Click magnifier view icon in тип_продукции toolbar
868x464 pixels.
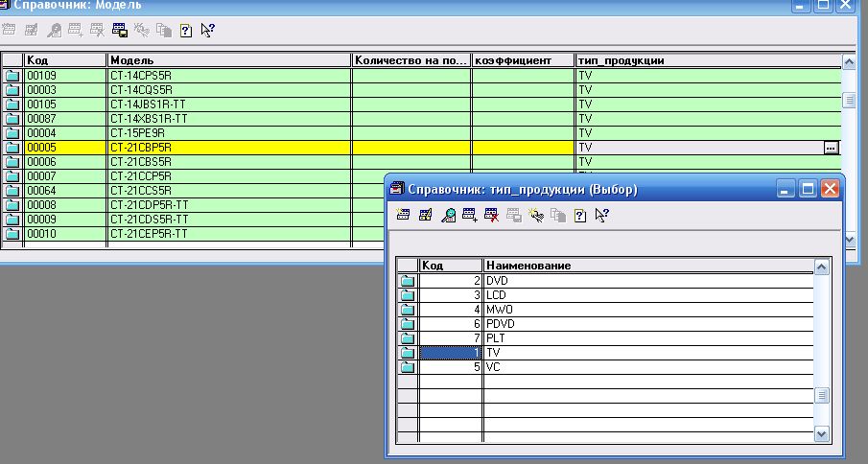pyautogui.click(x=448, y=216)
